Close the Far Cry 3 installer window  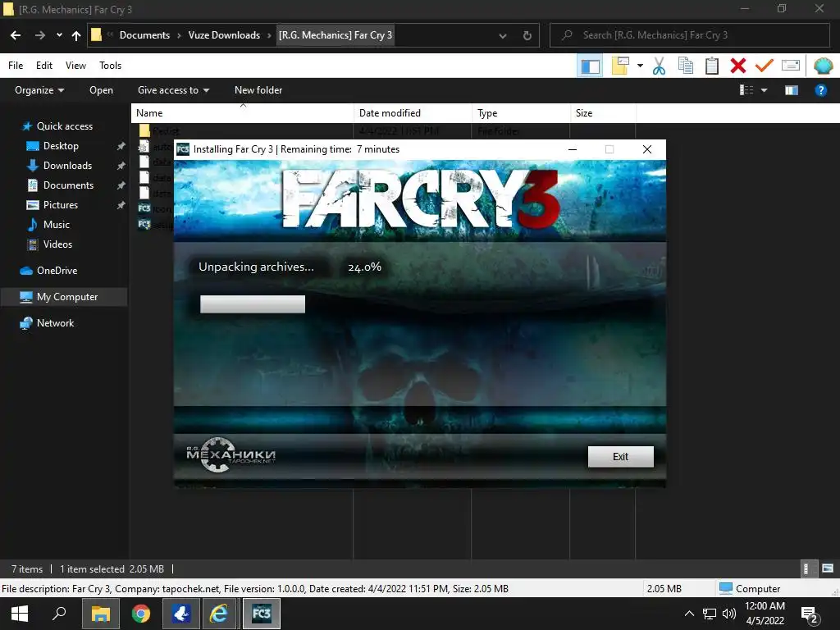[647, 149]
